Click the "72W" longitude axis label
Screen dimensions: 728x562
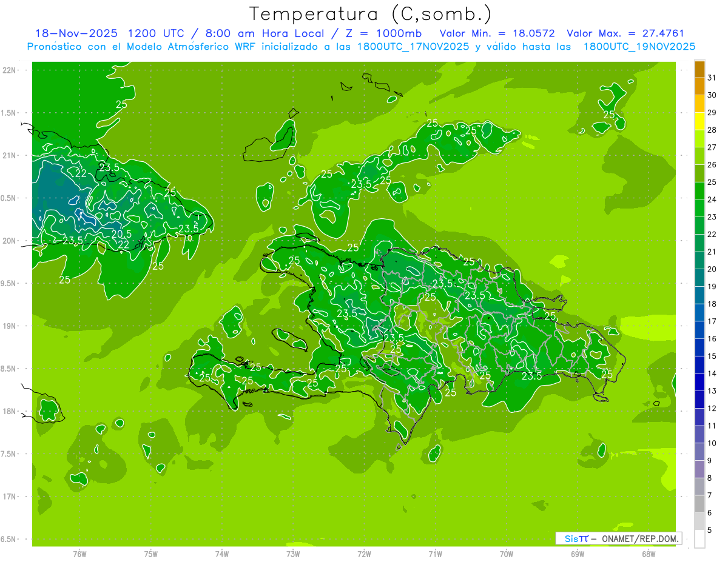[365, 554]
